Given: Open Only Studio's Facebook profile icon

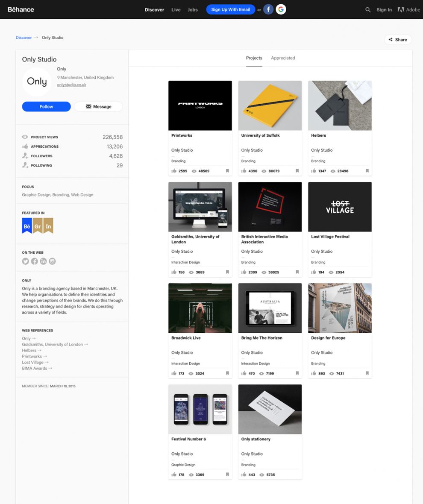Looking at the screenshot, I should 34,261.
